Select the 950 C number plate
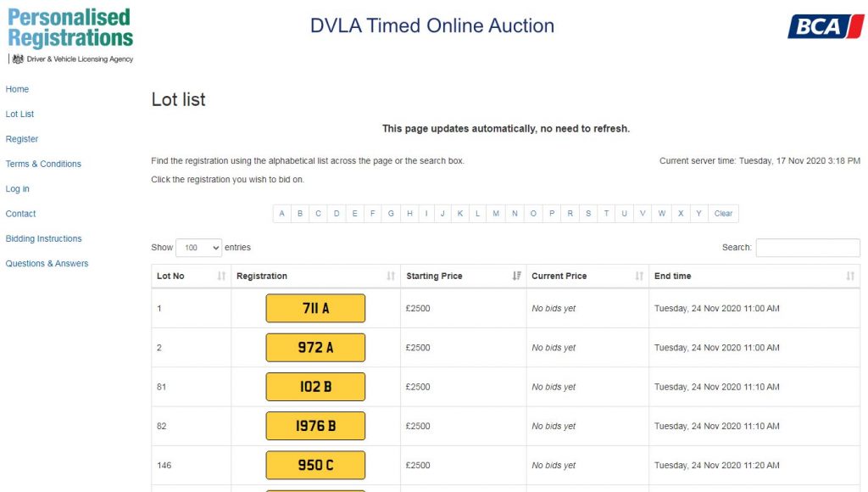The width and height of the screenshot is (868, 492). (315, 465)
